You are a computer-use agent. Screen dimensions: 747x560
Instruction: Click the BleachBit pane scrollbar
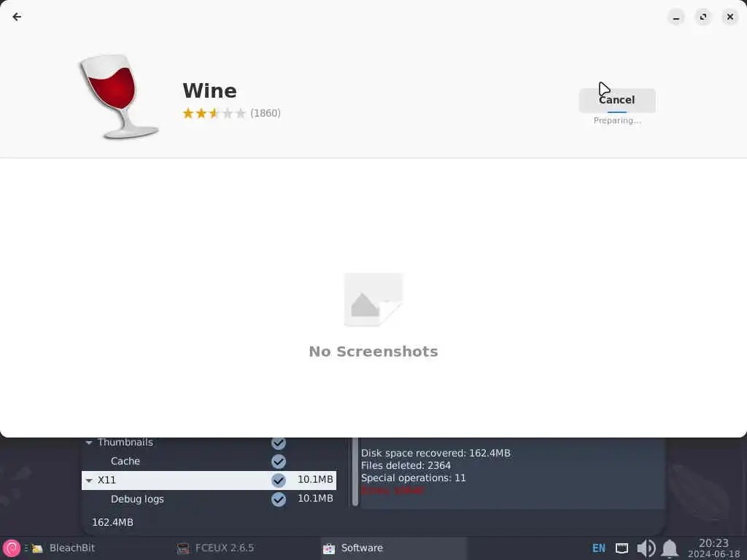tap(355, 472)
